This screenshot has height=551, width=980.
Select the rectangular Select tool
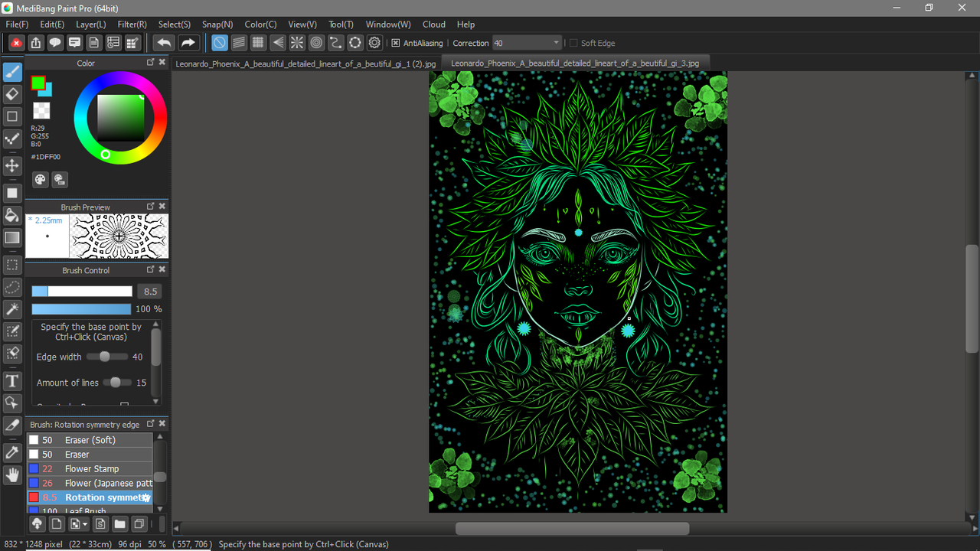(12, 265)
